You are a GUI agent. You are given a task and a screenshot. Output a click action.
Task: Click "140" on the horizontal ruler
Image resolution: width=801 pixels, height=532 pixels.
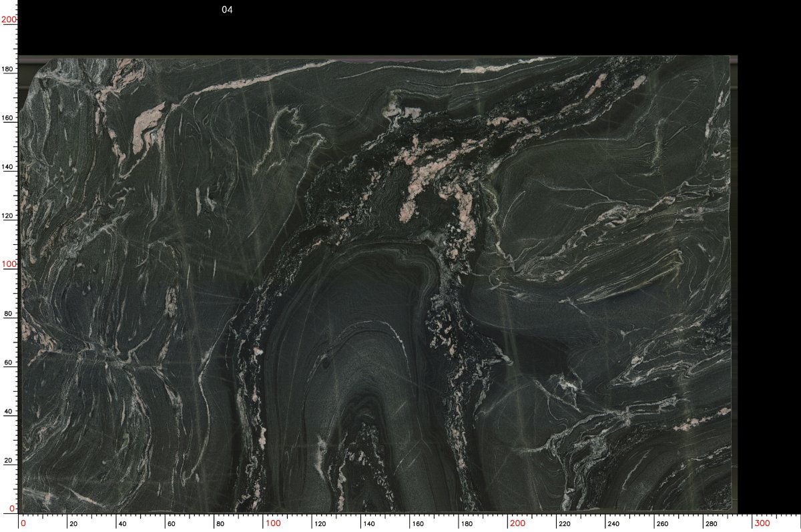tap(368, 524)
